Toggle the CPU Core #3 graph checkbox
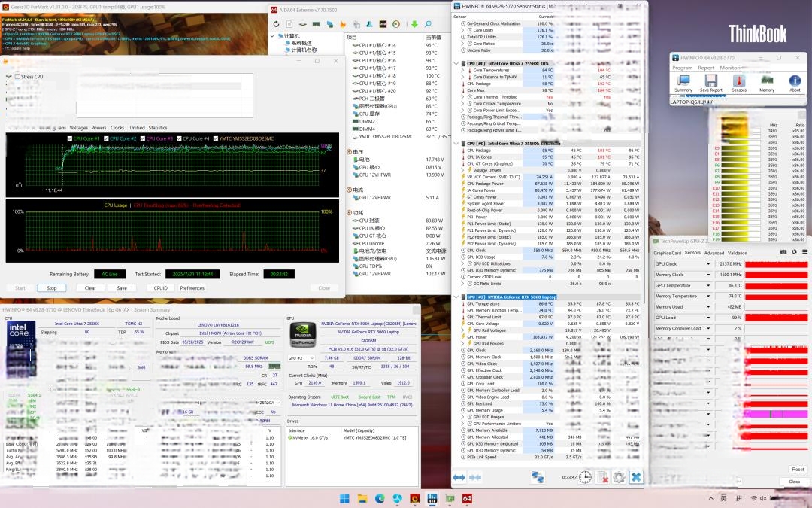 click(142, 138)
